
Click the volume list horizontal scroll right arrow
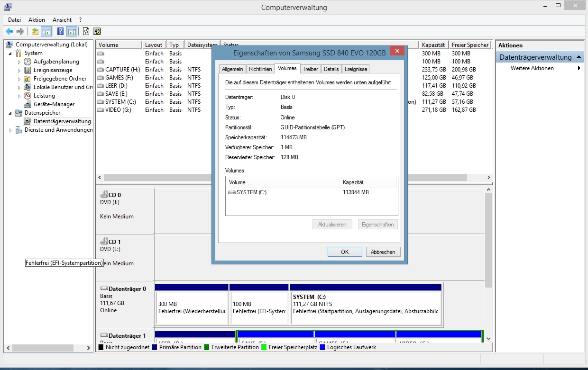tap(489, 177)
